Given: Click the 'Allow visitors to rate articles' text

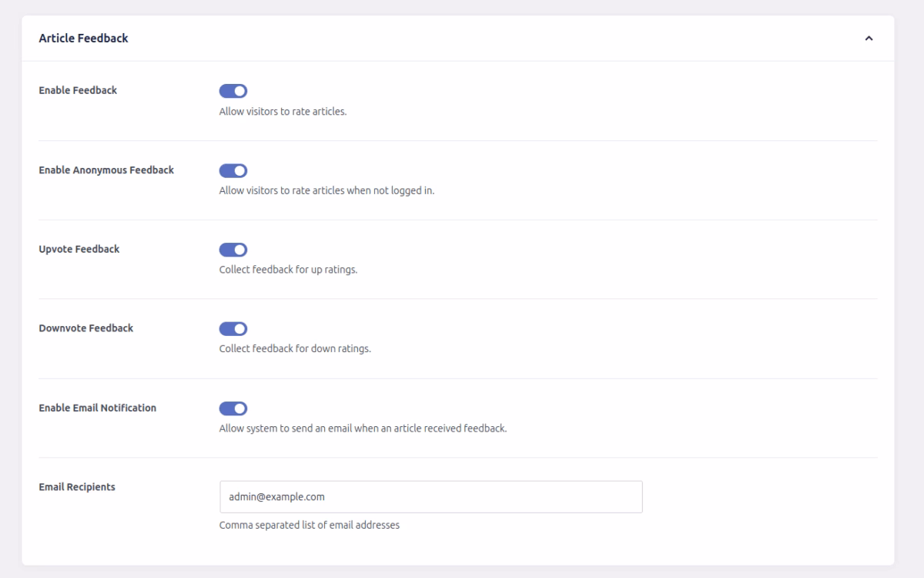Looking at the screenshot, I should (285, 110).
